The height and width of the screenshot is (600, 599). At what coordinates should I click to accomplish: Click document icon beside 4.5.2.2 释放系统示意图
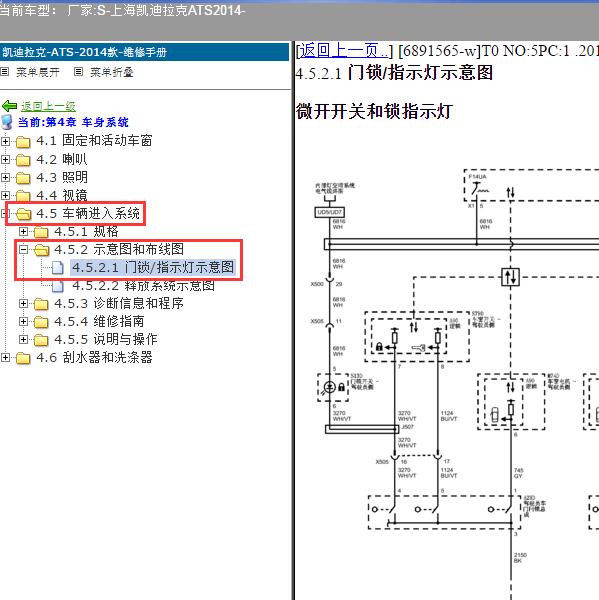(58, 285)
